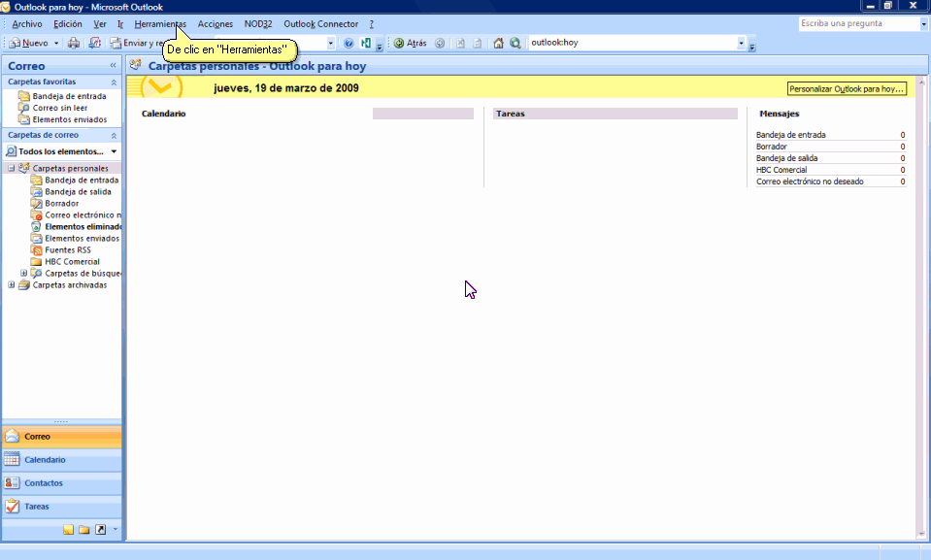
Task: Click the blue help icon in toolbar
Action: [349, 43]
